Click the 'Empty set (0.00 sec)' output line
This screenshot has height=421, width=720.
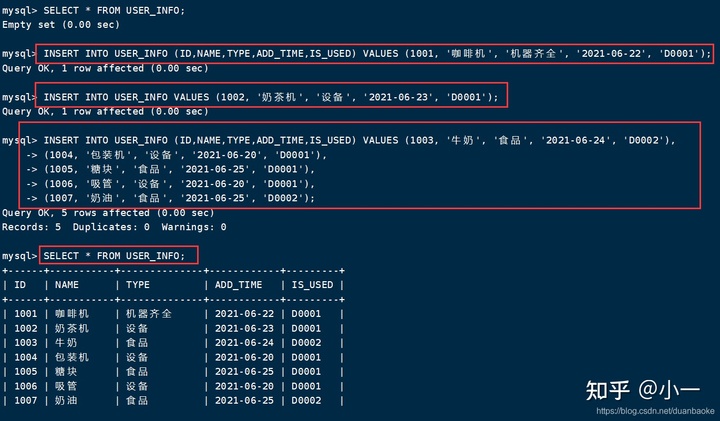pos(61,25)
